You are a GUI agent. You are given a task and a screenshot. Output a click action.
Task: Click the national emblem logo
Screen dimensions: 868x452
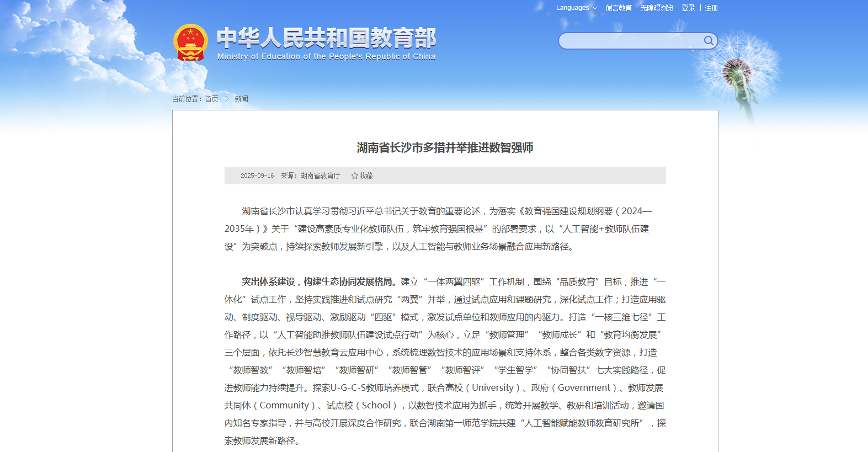(x=190, y=42)
